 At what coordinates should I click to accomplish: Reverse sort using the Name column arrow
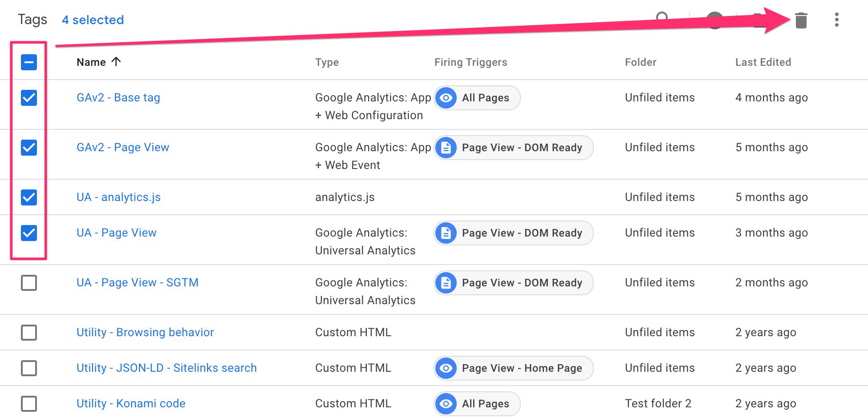click(116, 62)
